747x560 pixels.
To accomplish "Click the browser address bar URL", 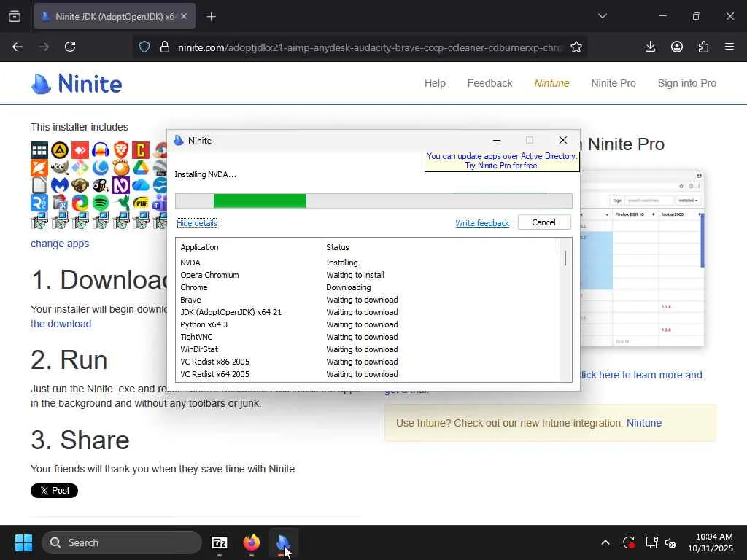I will click(x=371, y=47).
